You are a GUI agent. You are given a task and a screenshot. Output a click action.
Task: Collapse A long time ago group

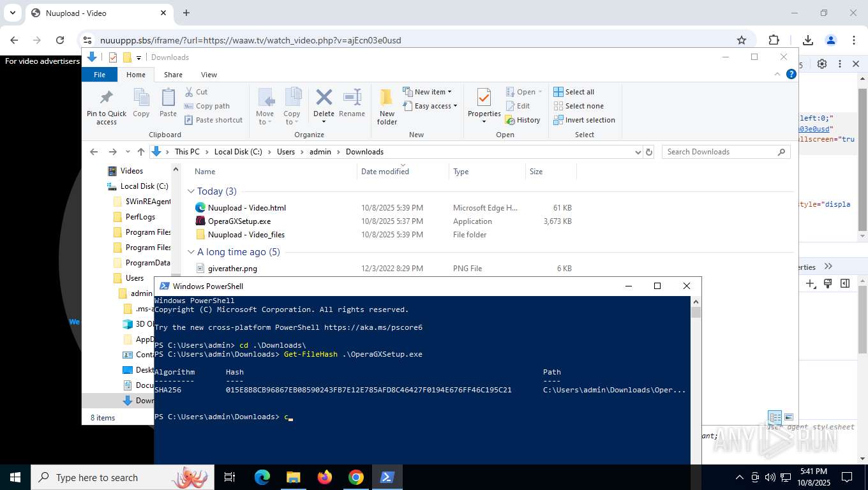pyautogui.click(x=191, y=252)
